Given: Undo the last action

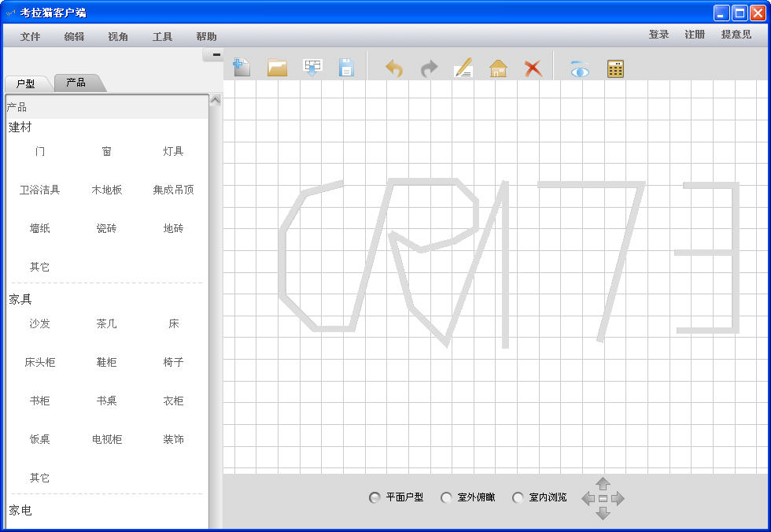Looking at the screenshot, I should (394, 68).
